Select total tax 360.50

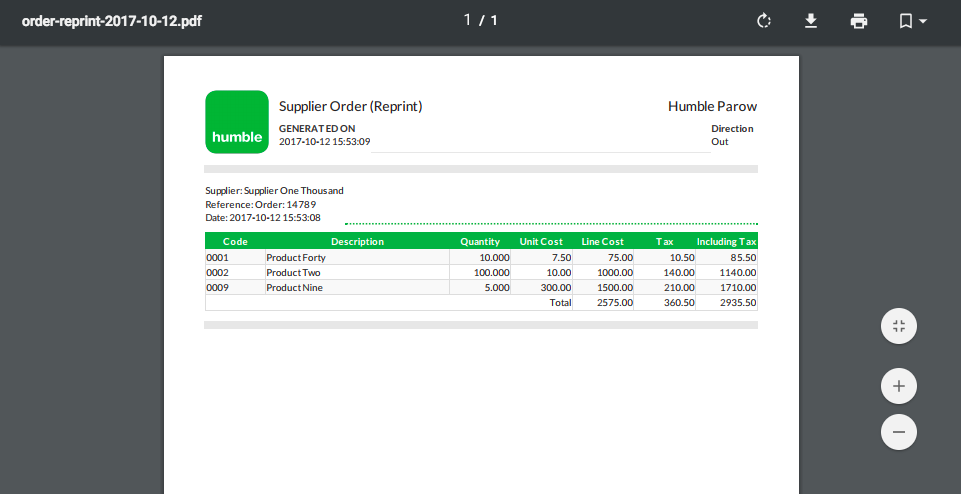[679, 303]
